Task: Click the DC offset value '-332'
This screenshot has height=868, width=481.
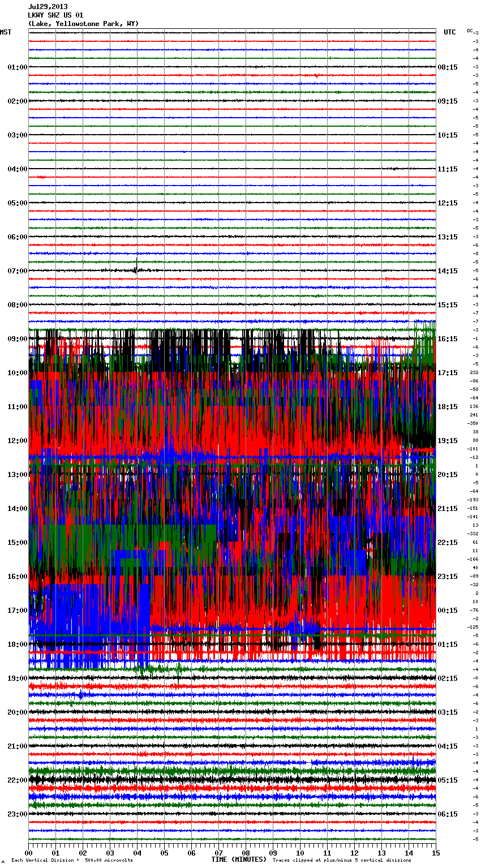Action: coord(473,534)
